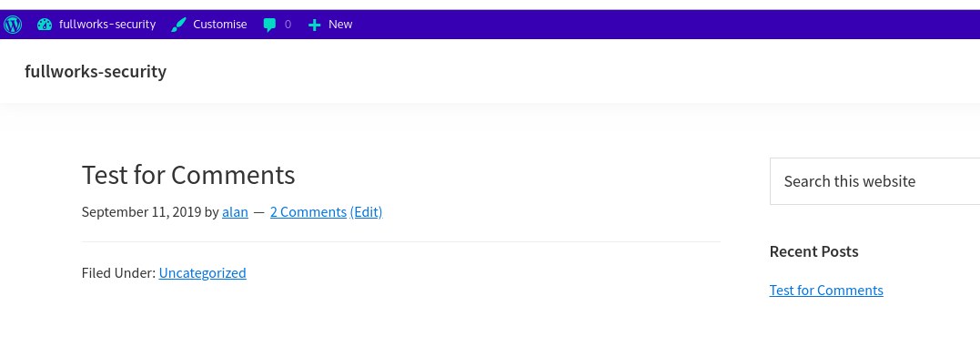Click the Recent Posts widget heading
This screenshot has height=337, width=980.
813,251
